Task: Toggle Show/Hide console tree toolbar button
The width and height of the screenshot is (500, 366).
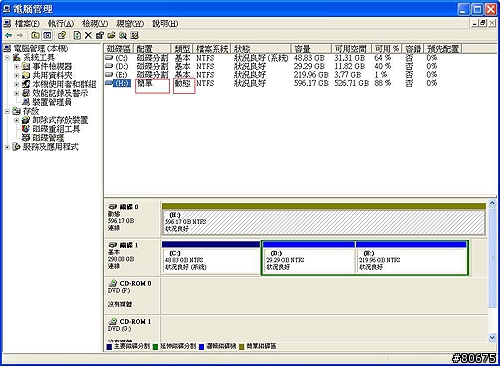Action: click(x=47, y=35)
